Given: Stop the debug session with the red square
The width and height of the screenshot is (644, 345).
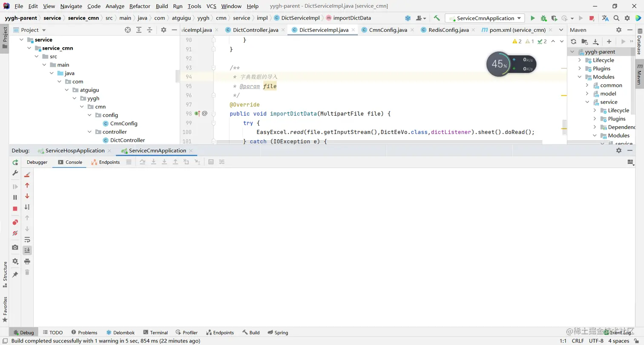Looking at the screenshot, I should pyautogui.click(x=15, y=208).
